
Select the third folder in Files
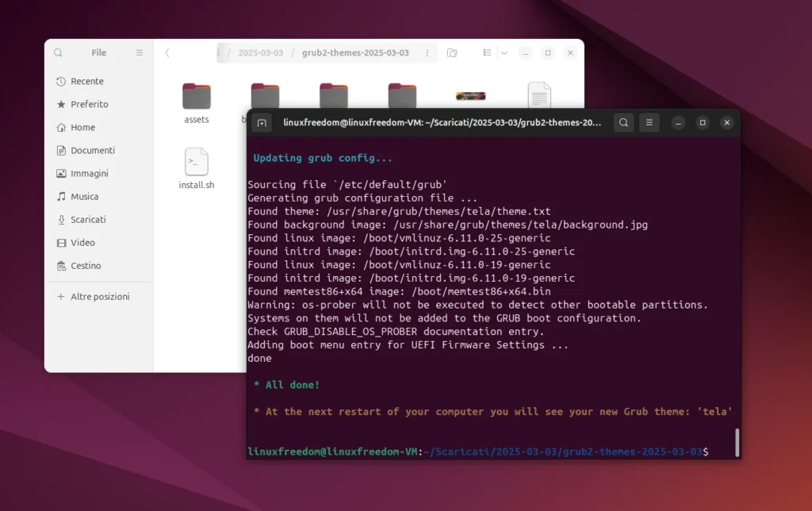[334, 95]
